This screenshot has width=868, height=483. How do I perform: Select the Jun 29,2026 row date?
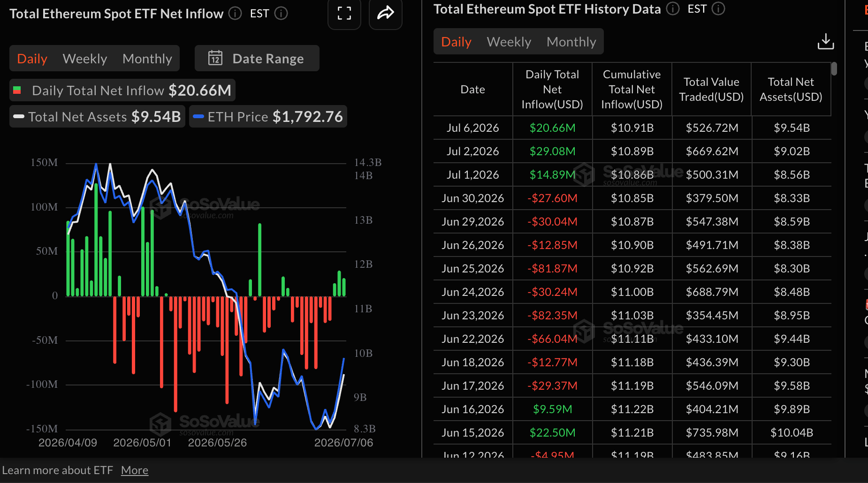(473, 221)
